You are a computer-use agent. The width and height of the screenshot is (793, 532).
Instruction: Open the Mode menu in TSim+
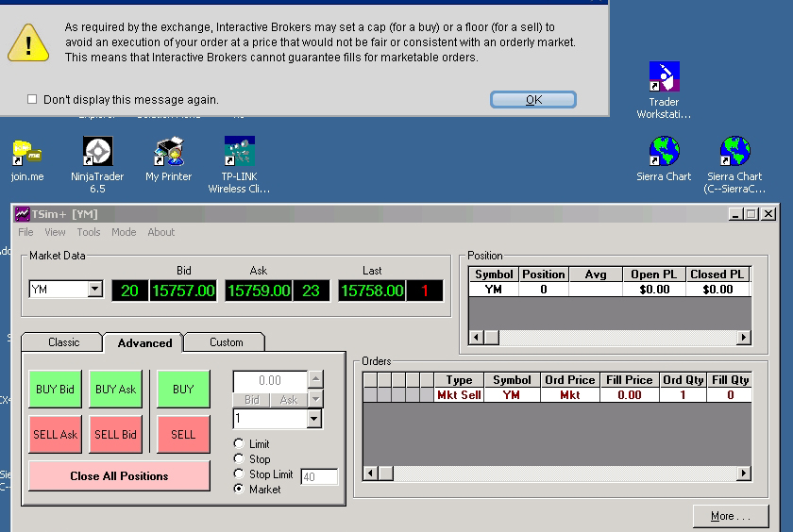pos(124,232)
